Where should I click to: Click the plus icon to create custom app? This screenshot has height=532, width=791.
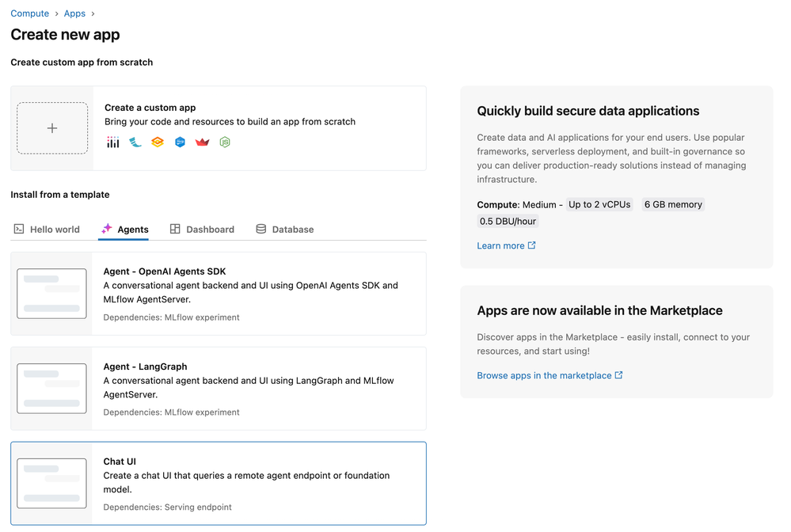[52, 128]
